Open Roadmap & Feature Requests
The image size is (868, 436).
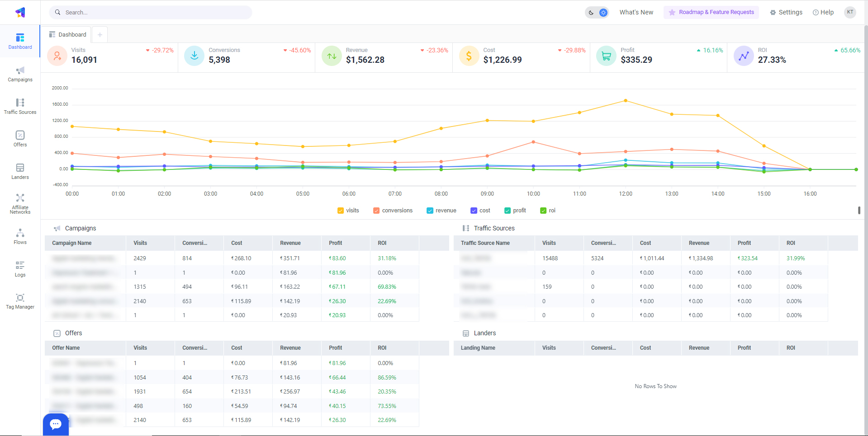(711, 12)
